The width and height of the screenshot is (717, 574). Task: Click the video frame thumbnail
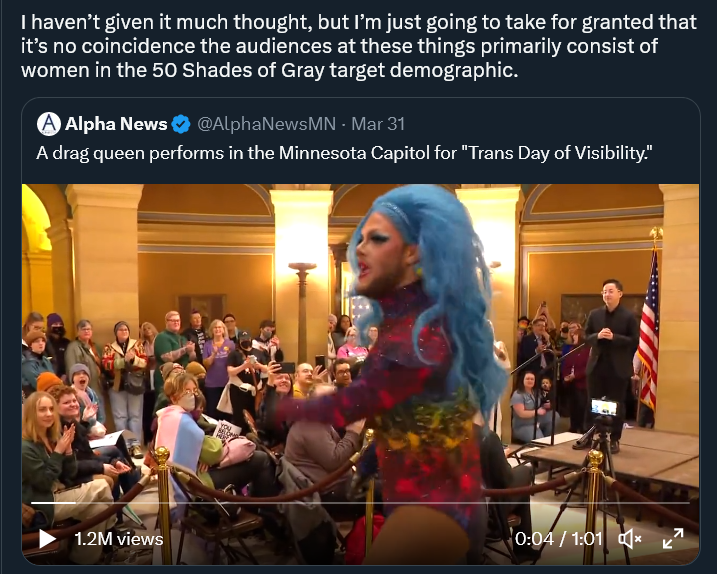pos(360,374)
